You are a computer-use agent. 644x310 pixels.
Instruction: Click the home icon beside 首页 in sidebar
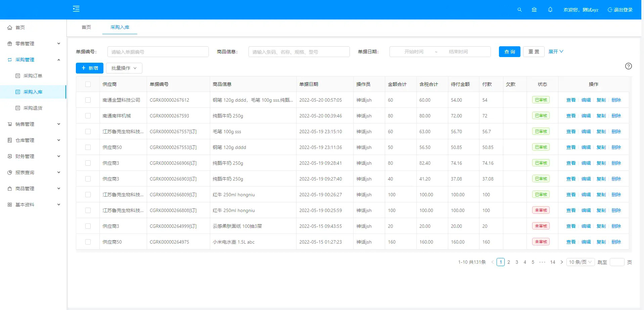[10, 28]
